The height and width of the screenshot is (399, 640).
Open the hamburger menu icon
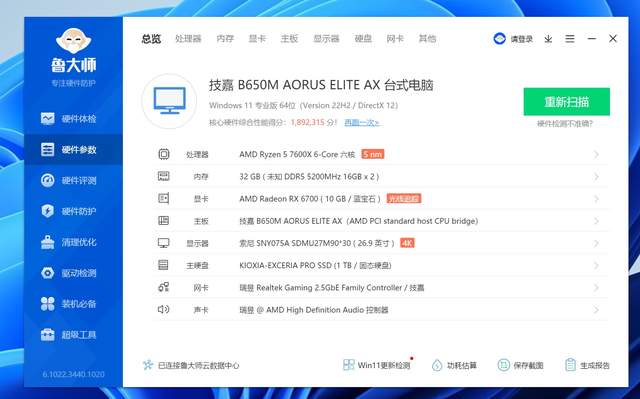coord(570,39)
